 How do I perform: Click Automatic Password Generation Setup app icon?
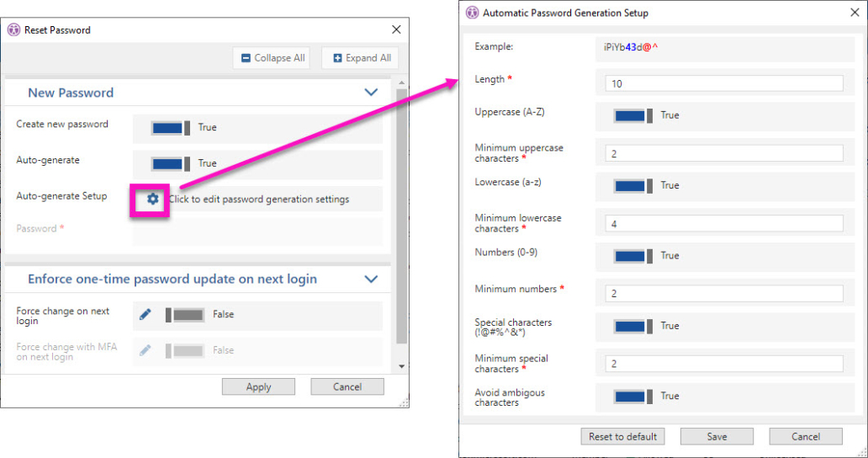point(472,13)
